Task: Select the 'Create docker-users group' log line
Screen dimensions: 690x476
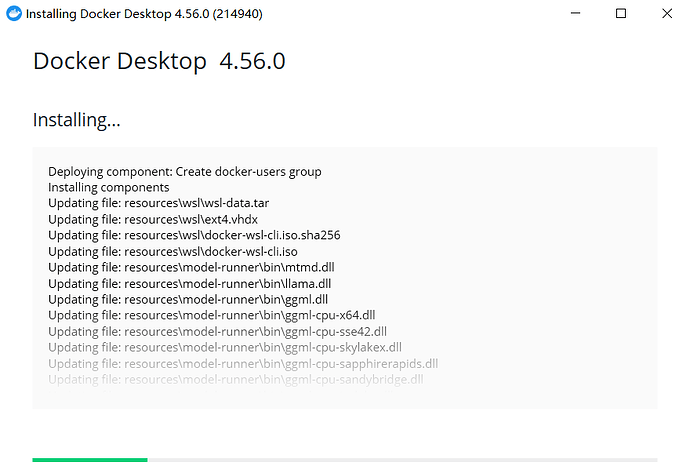Action: click(x=185, y=172)
